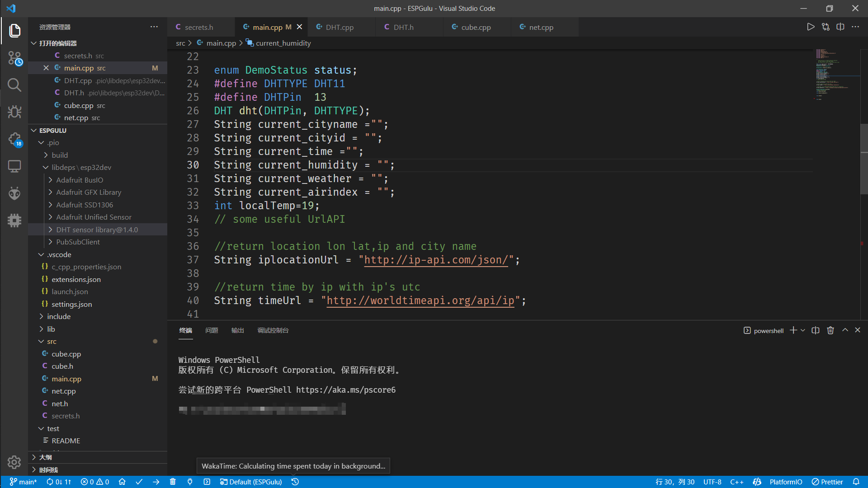Toggle the Prettier formatter status
Screen dimensions: 868x488
click(827, 482)
